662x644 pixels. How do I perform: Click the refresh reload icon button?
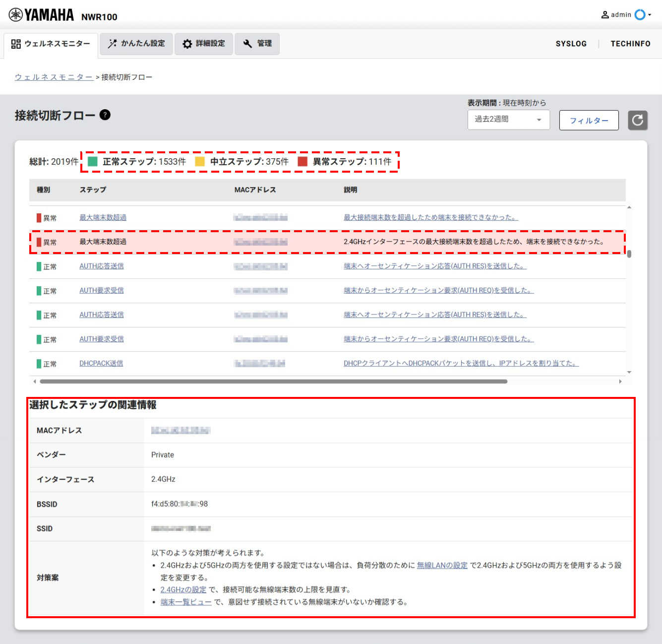(638, 120)
